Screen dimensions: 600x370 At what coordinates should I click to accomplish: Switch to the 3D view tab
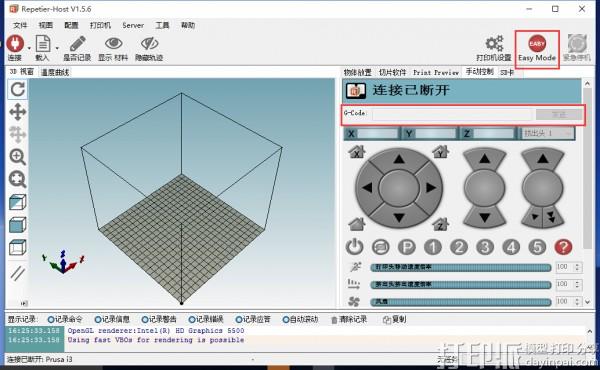21,72
